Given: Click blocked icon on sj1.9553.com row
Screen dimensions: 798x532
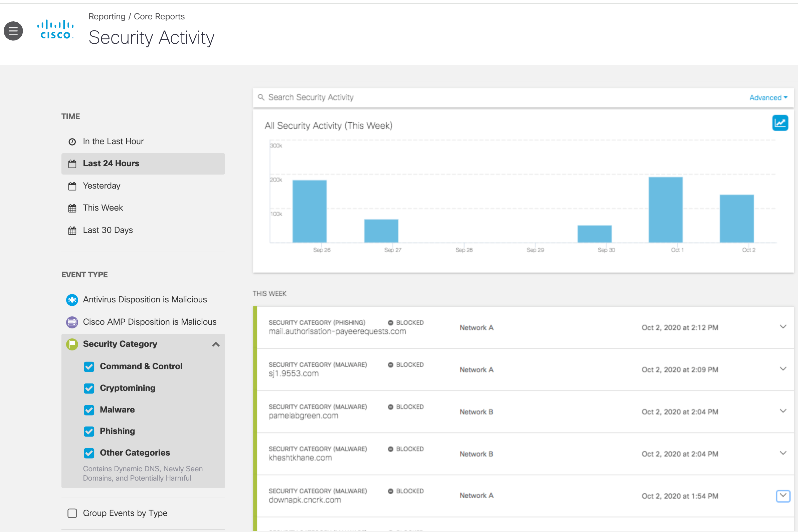Looking at the screenshot, I should tap(391, 365).
